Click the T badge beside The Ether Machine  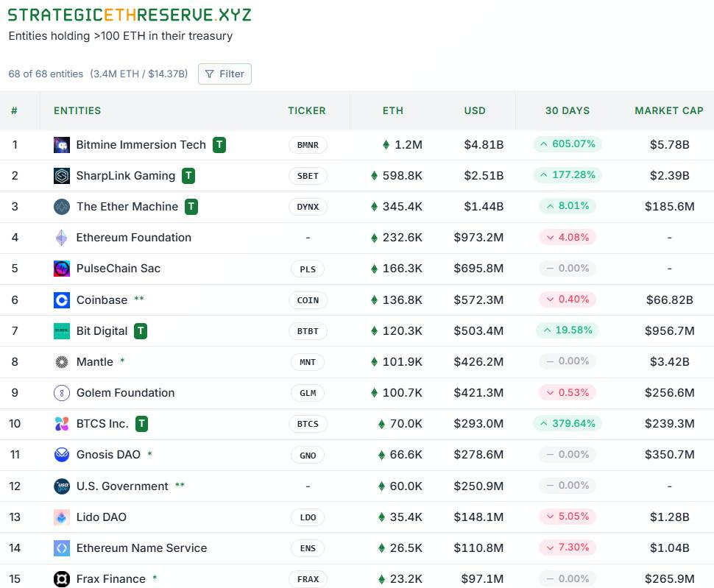(x=191, y=207)
